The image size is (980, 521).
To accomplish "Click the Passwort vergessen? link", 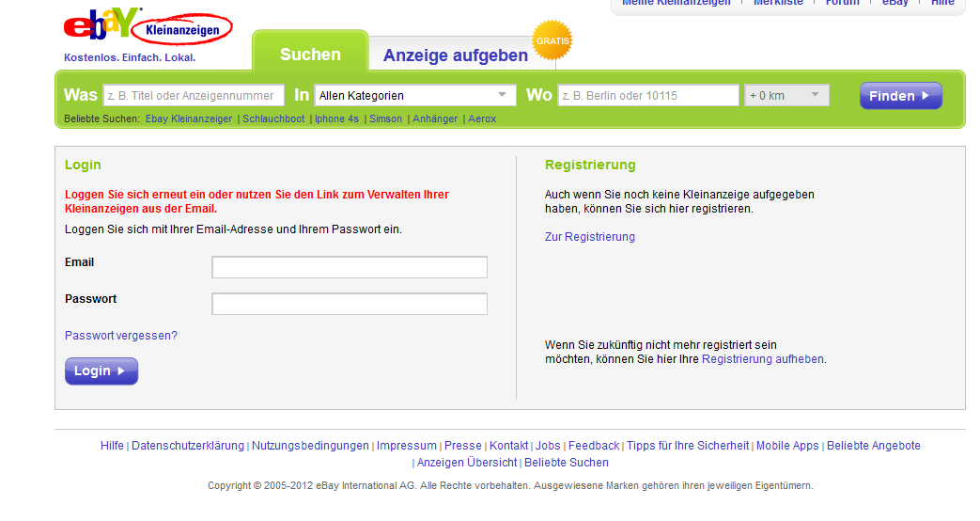I will [121, 336].
